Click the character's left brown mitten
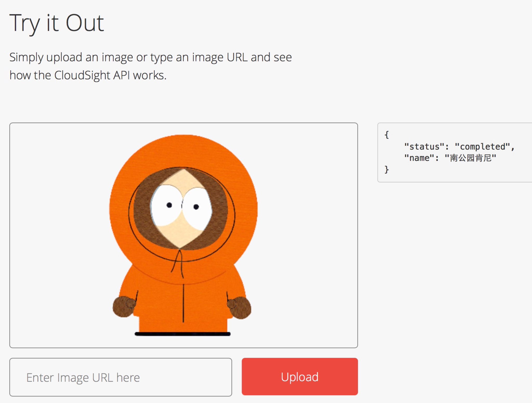The width and height of the screenshot is (532, 403). pyautogui.click(x=124, y=306)
